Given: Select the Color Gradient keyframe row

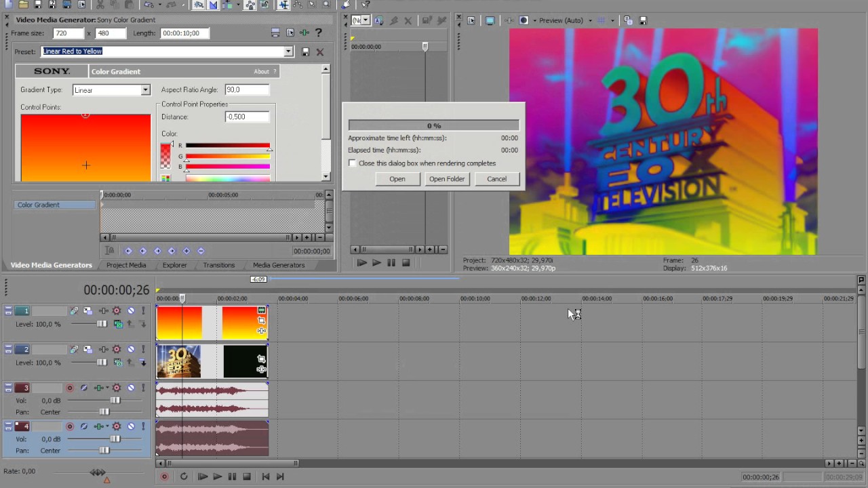Looking at the screenshot, I should pos(56,205).
